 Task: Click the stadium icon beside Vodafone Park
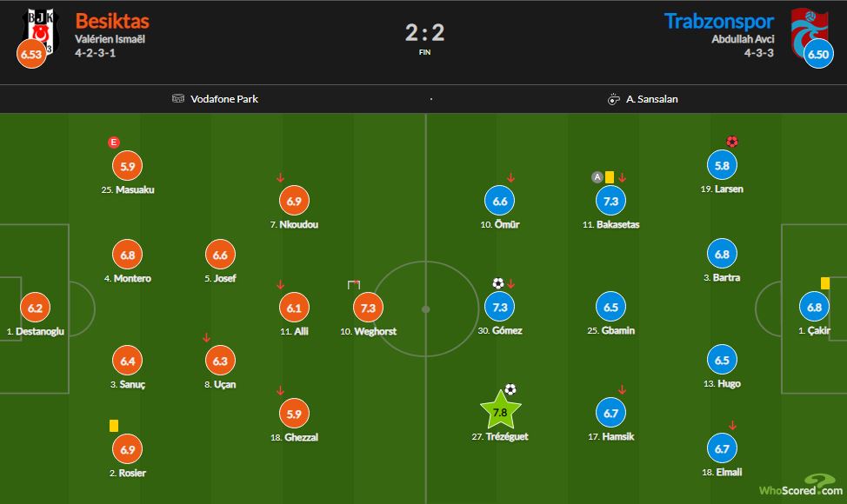(178, 99)
